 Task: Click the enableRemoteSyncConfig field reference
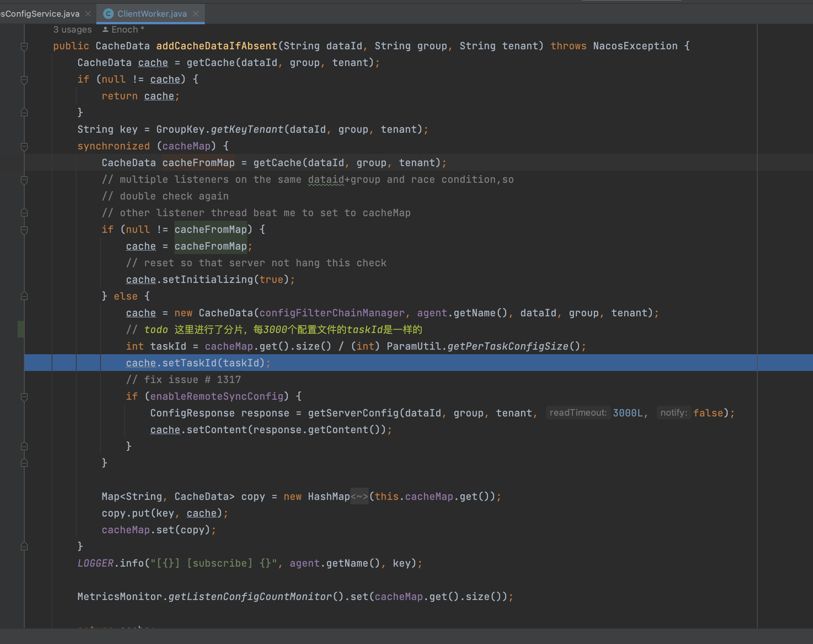tap(217, 396)
